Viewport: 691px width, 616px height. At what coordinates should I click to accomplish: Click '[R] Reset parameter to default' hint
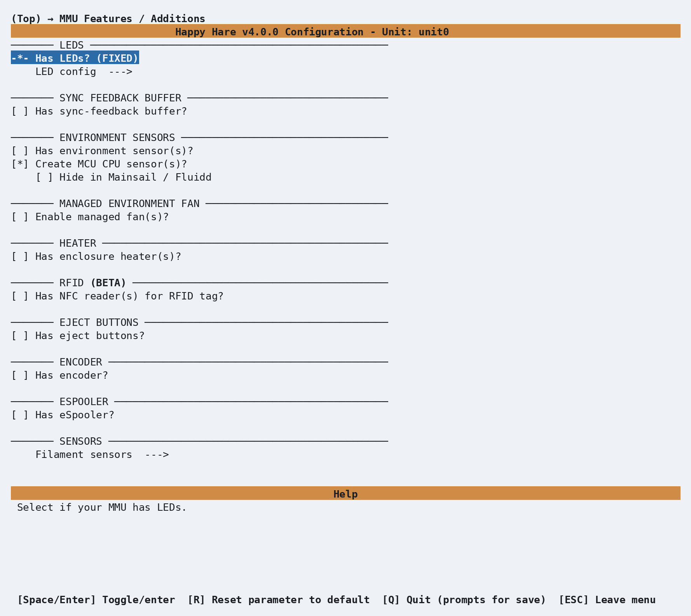pos(279,600)
